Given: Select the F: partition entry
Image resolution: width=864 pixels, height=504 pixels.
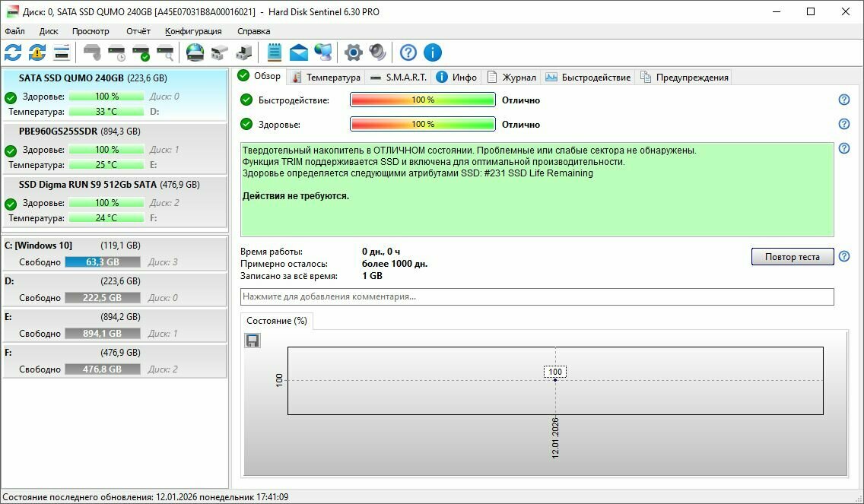Looking at the screenshot, I should click(x=115, y=361).
